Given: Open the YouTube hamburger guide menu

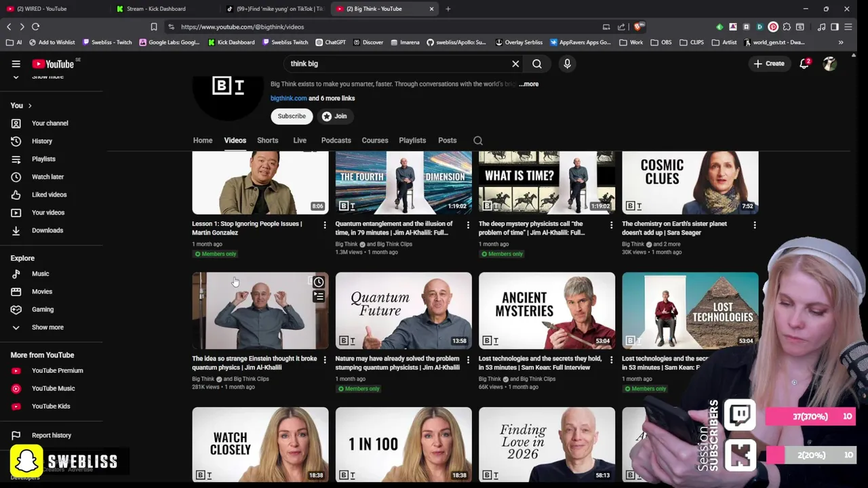Looking at the screenshot, I should [x=16, y=64].
